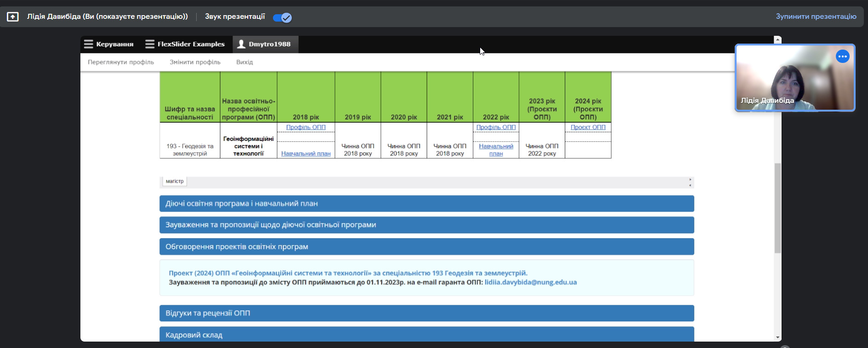
Task: Click the lidiia.davybida@nung.edu.ua email link
Action: tap(530, 282)
